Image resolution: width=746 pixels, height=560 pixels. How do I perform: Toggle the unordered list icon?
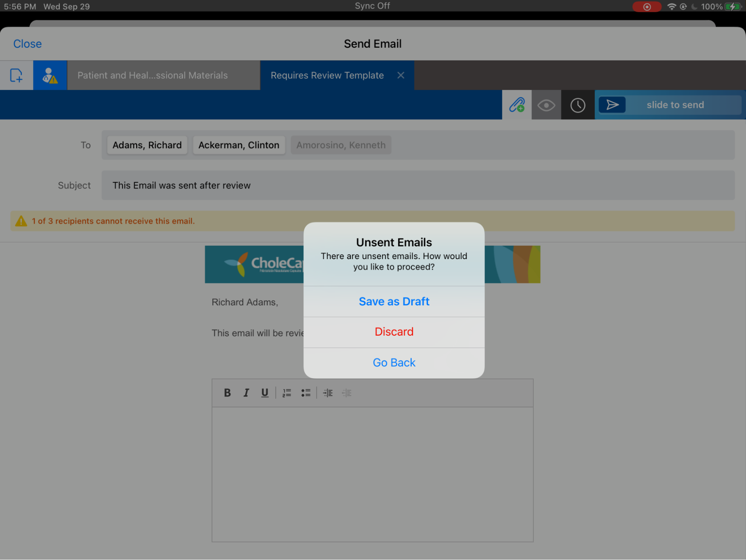306,392
